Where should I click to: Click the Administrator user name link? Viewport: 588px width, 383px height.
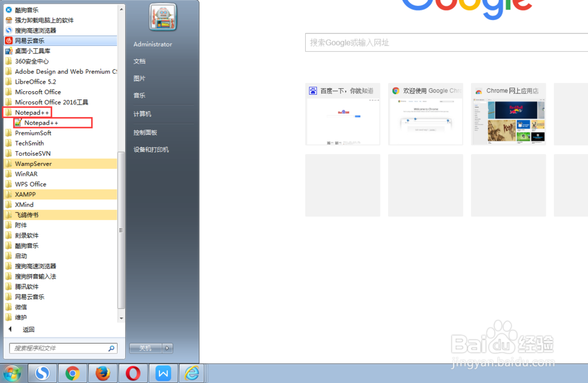[x=153, y=44]
